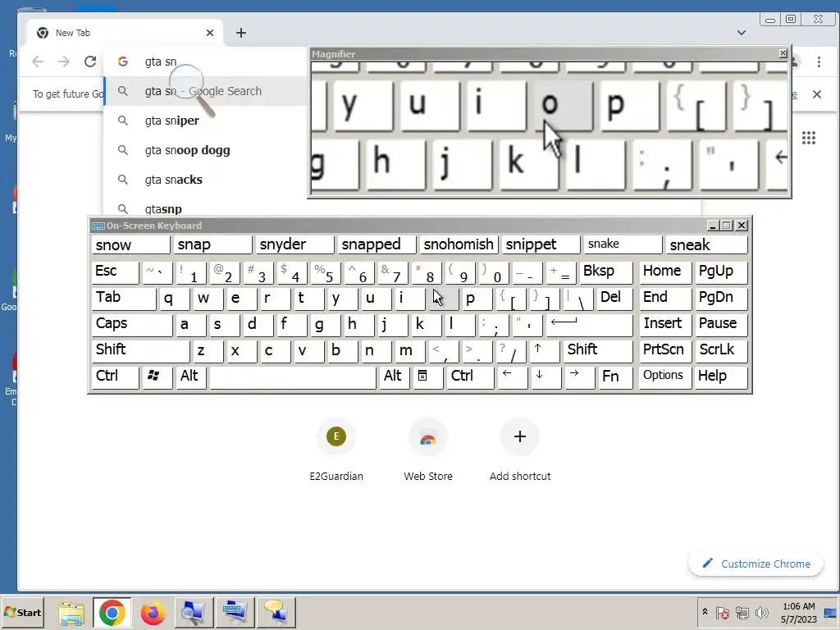The width and height of the screenshot is (840, 630).
Task: Open keyboard Help
Action: [720, 377]
